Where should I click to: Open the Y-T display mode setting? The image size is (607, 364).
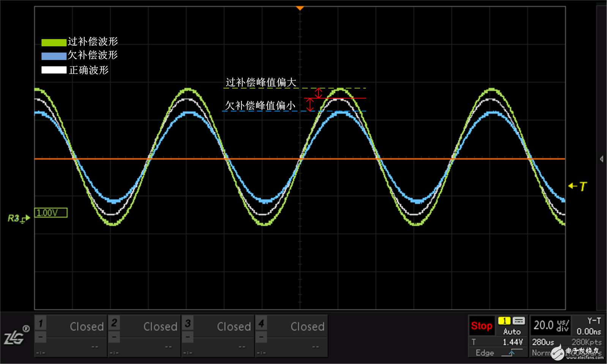click(594, 321)
